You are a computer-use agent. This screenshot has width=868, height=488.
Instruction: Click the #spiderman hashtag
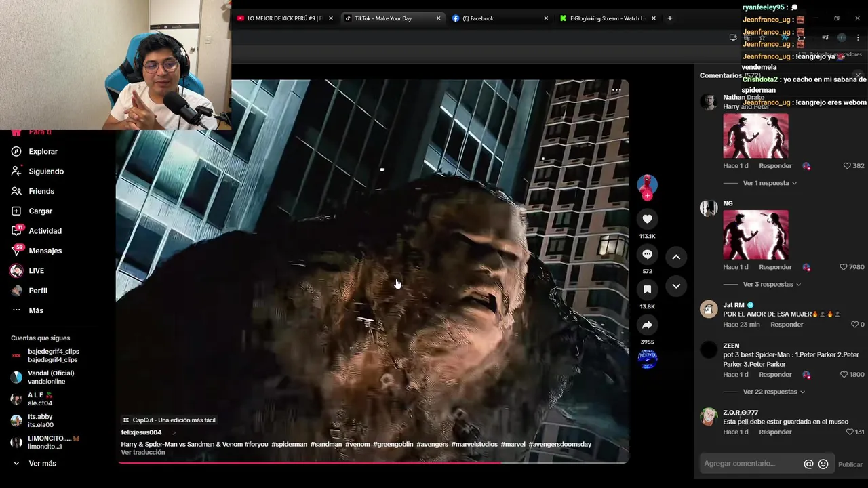pyautogui.click(x=289, y=445)
